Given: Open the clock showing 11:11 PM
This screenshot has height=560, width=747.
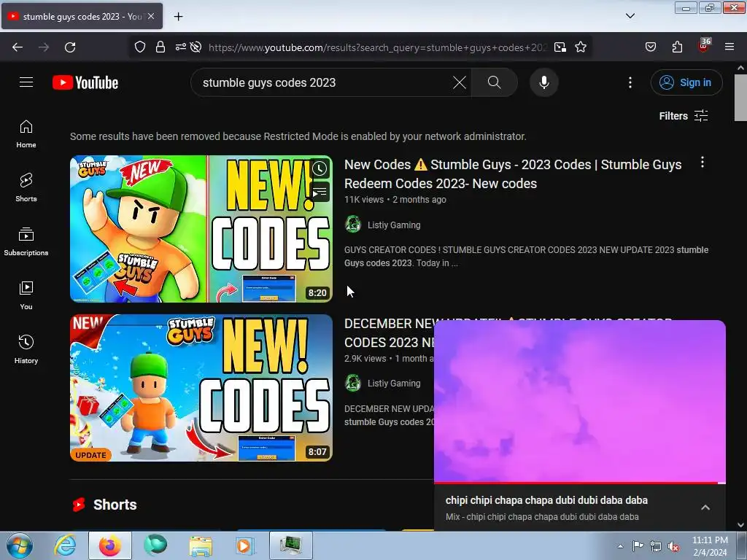Looking at the screenshot, I should pos(710,546).
